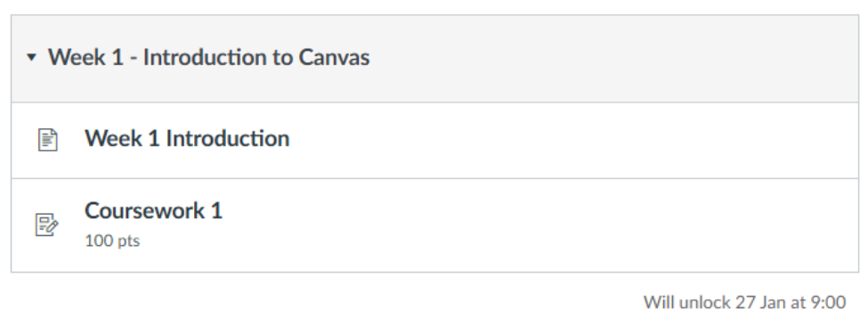Select the Week 1 - Introduction to Canvas title

tap(208, 58)
